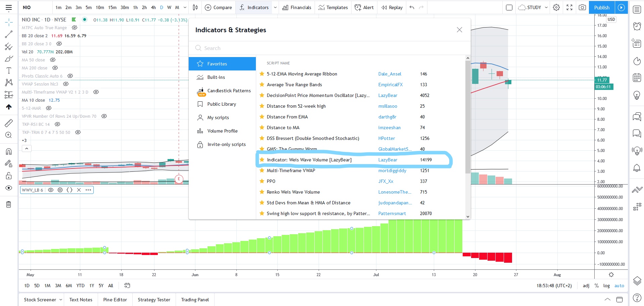Open LazyBear author link for Weis Wave

tap(387, 160)
